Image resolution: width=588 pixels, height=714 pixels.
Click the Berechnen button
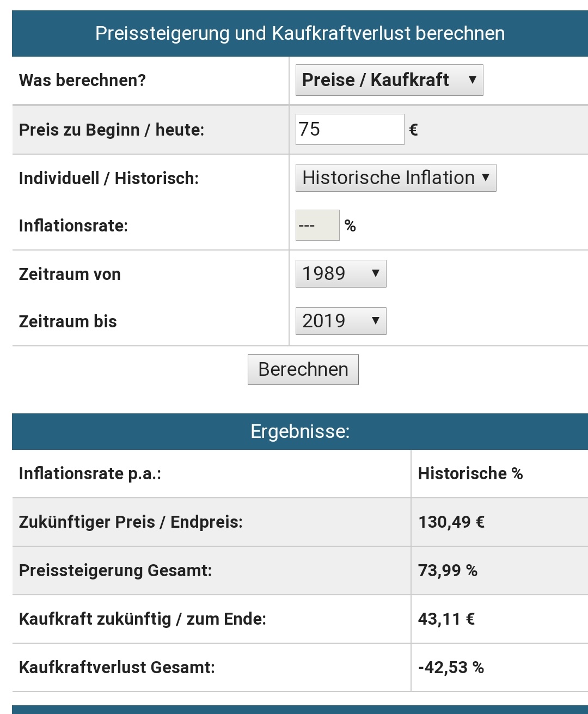303,369
